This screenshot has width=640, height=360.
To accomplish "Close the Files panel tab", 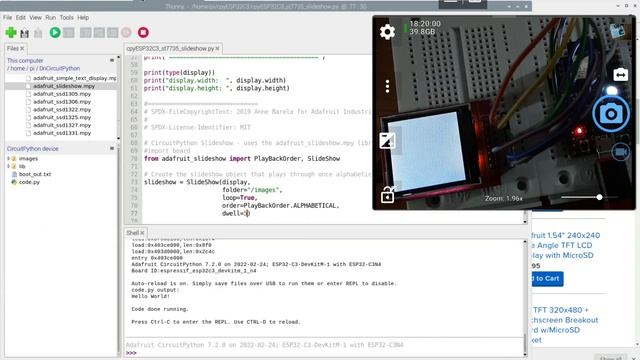I will coord(22,49).
